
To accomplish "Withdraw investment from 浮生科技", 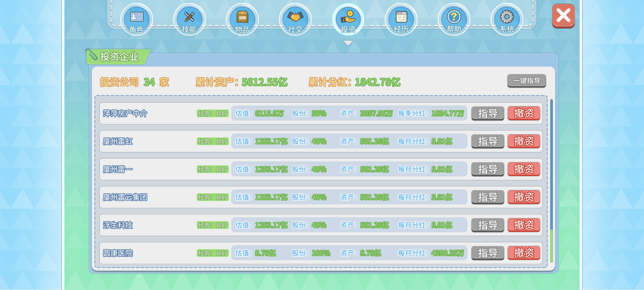I will tap(524, 225).
